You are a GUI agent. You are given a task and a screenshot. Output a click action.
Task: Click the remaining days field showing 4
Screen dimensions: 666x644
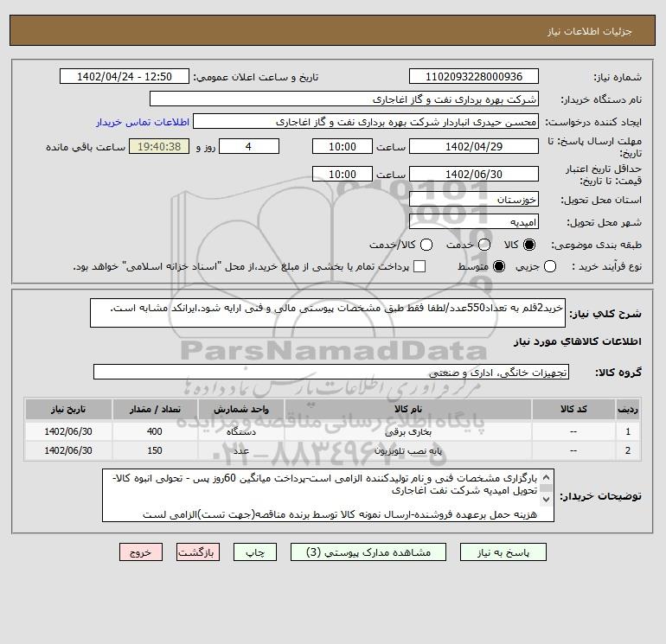coord(249,147)
